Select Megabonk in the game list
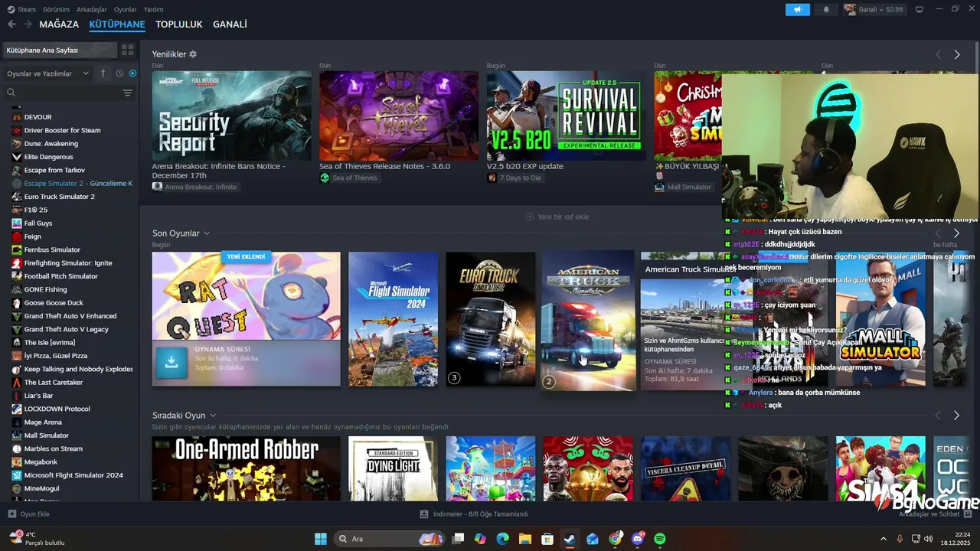The image size is (980, 551). tap(41, 461)
